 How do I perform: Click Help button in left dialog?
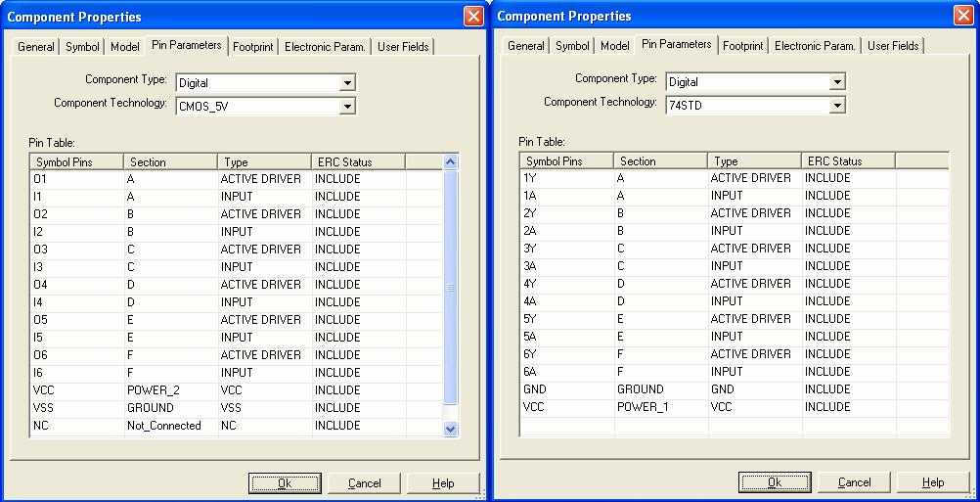tap(443, 483)
